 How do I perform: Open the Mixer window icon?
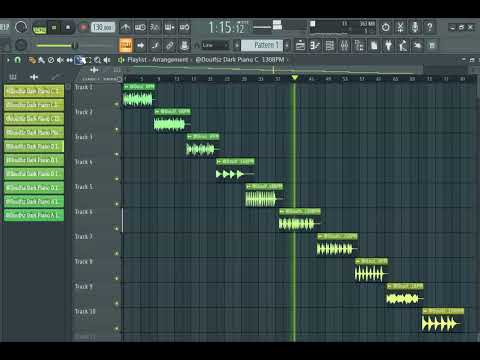(x=344, y=45)
